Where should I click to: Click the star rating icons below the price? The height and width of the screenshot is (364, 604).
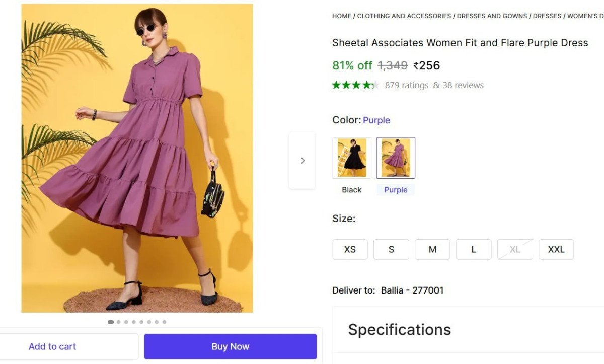point(355,85)
